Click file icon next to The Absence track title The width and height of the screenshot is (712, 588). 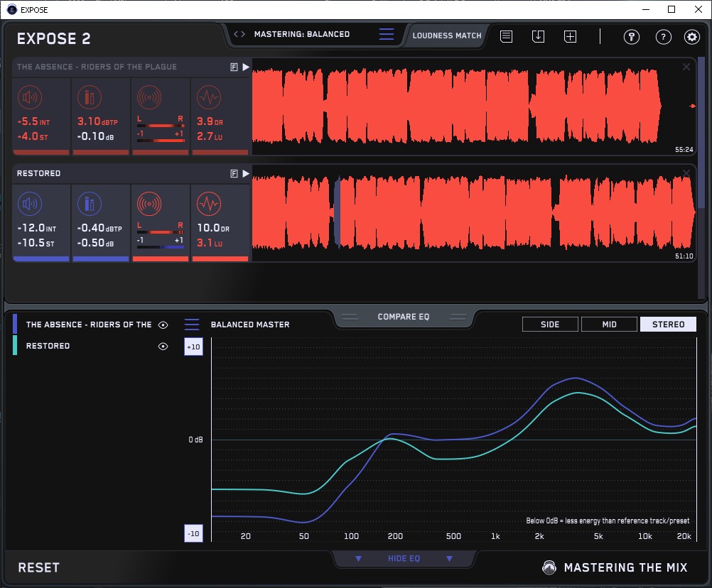(x=234, y=67)
